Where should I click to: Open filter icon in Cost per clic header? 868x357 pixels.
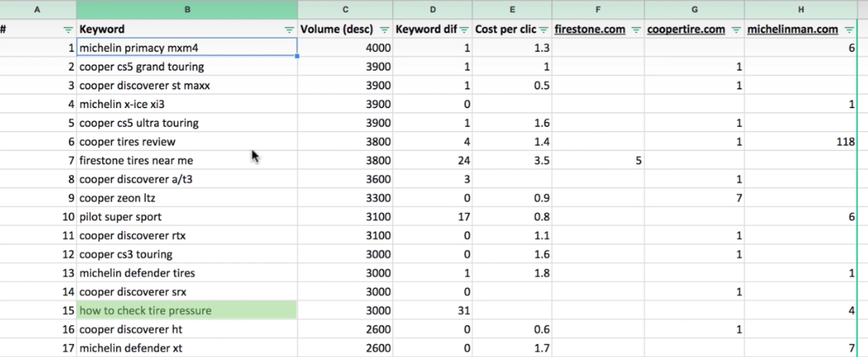click(544, 30)
